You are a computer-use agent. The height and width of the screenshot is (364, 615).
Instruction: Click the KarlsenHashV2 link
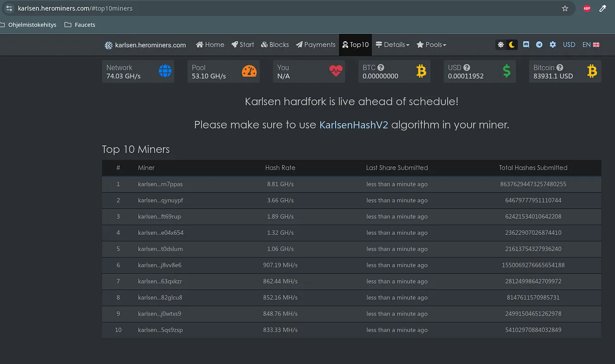click(354, 125)
